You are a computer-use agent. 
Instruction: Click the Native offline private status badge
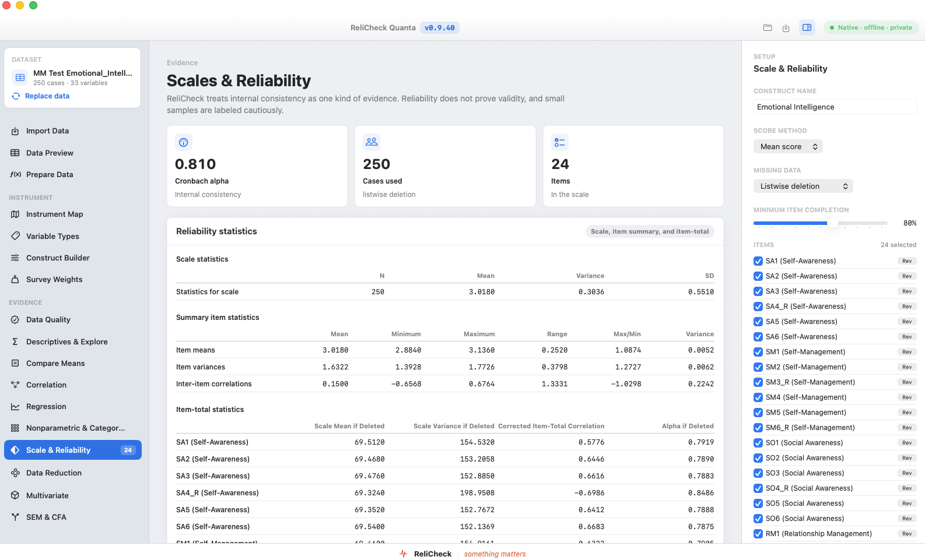point(871,27)
